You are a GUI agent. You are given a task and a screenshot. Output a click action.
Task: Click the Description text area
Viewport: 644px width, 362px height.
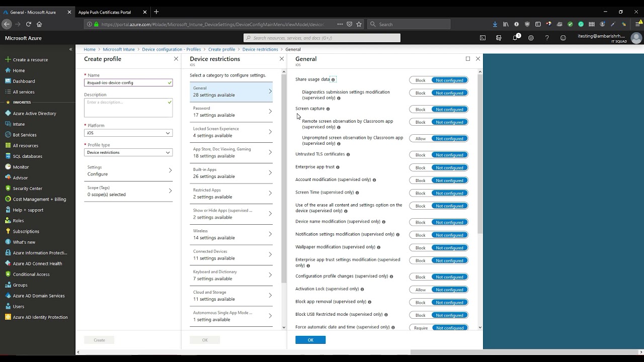(128, 108)
